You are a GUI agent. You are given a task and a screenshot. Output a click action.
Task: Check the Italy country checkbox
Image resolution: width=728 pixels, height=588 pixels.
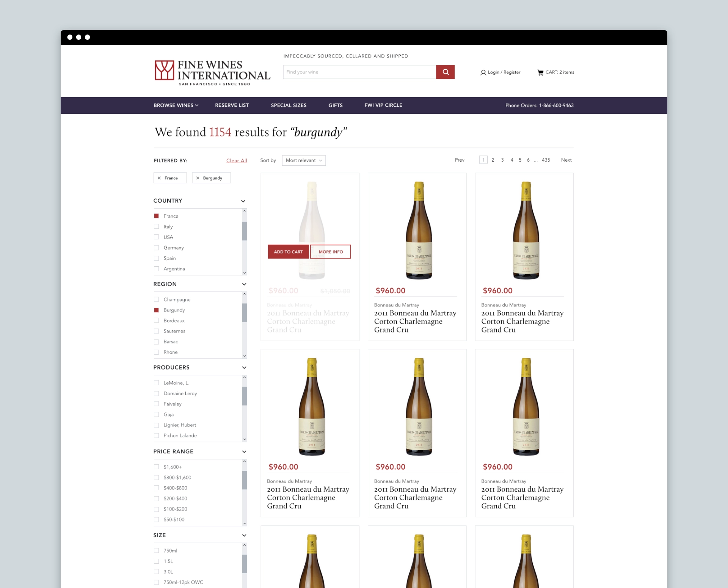[156, 226]
